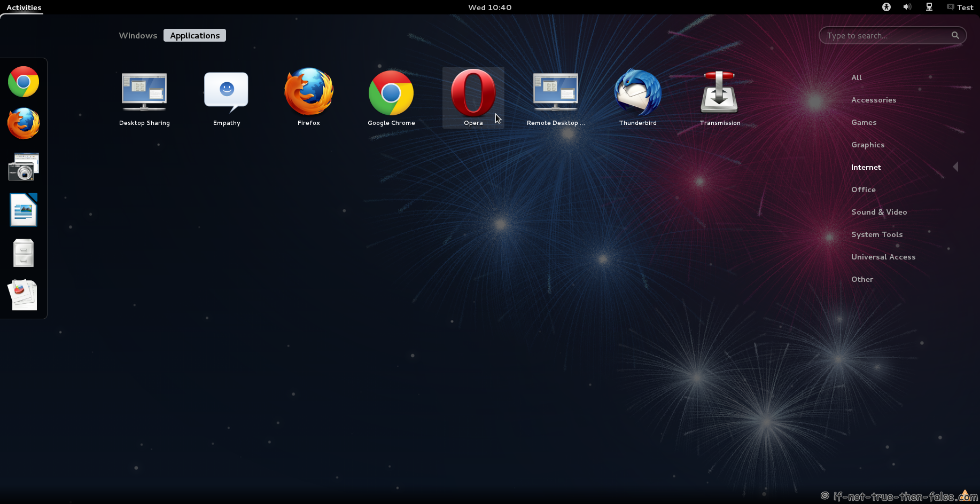Filter by Accessories category
The image size is (980, 504).
tap(874, 100)
